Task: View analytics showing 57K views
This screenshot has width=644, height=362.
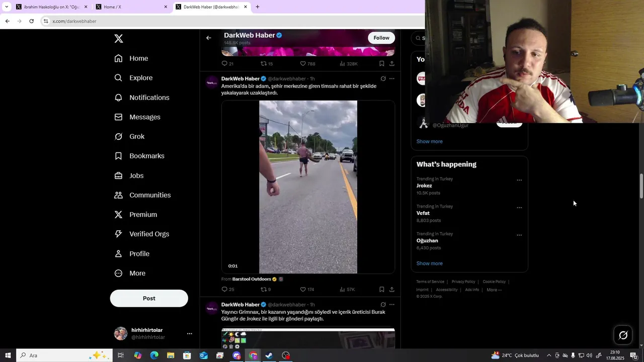Action: 347,289
